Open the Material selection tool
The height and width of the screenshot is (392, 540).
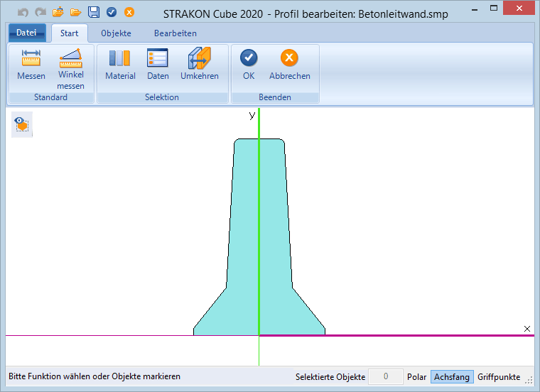tap(120, 65)
